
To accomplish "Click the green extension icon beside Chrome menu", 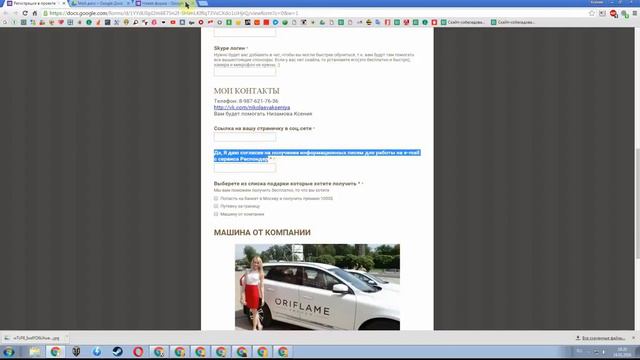I will (x=624, y=14).
